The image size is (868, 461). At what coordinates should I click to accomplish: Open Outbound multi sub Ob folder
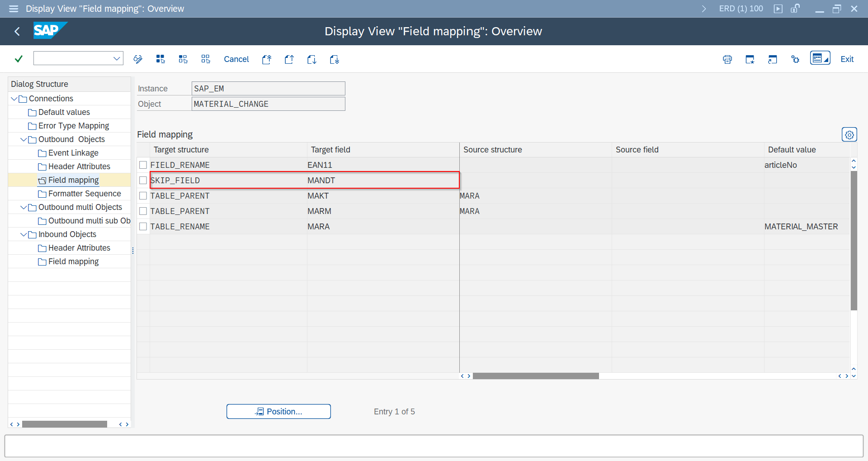[x=84, y=221]
